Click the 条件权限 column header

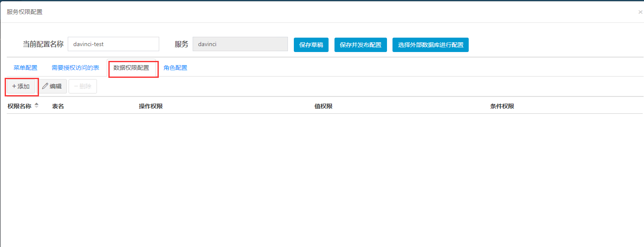pyautogui.click(x=502, y=106)
